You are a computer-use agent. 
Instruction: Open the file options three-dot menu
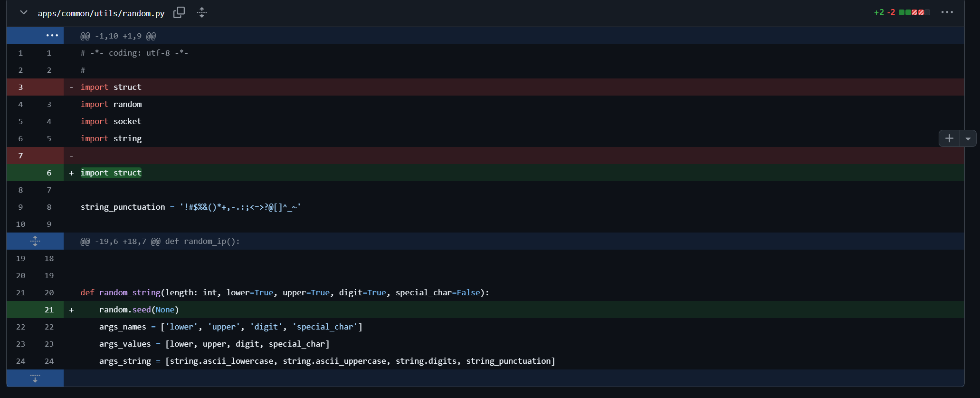tap(947, 12)
